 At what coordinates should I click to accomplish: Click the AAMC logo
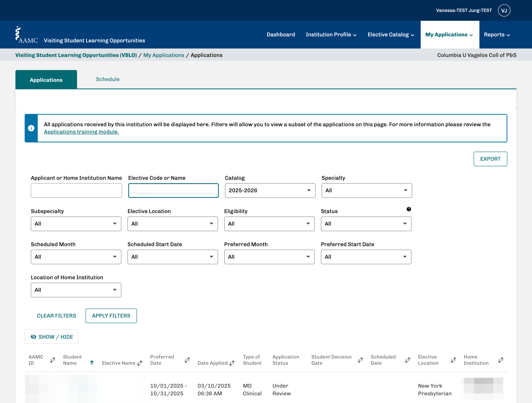[x=26, y=35]
